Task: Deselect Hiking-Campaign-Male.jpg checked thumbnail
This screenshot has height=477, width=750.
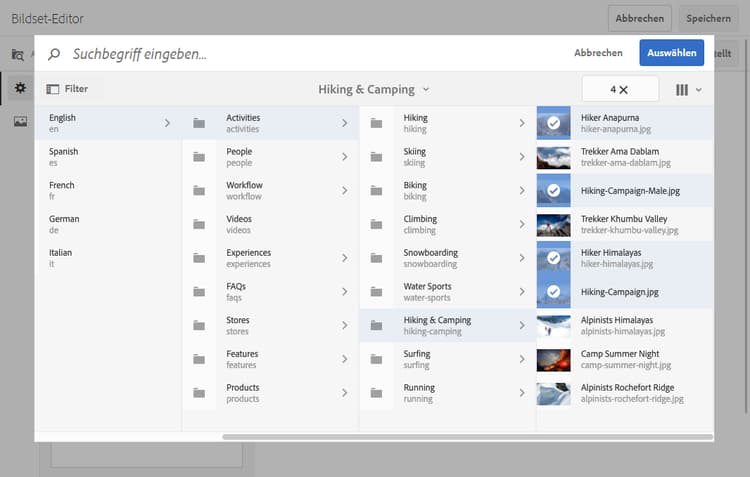Action: 553,190
